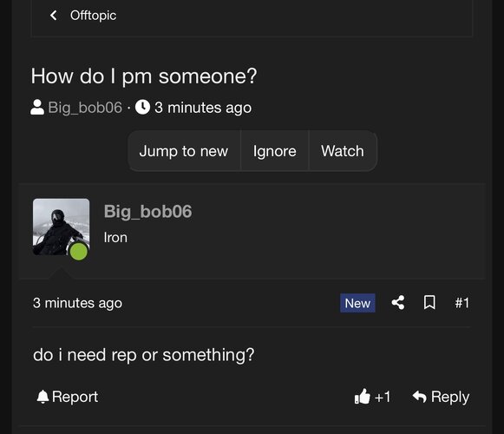Click the green online status dot
The image size is (504, 434).
tap(79, 251)
